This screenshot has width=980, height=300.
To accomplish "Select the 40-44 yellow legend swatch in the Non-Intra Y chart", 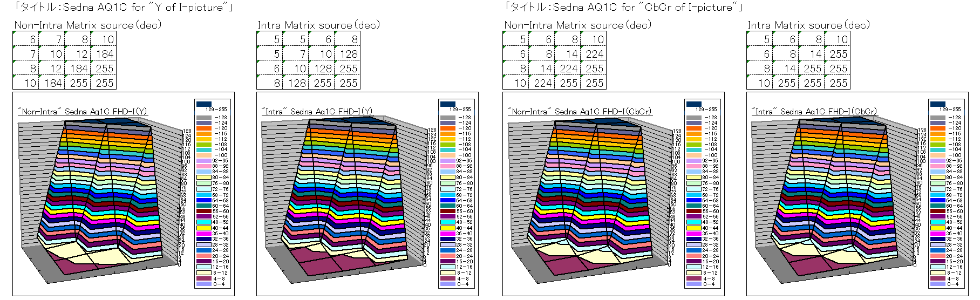I will pyautogui.click(x=203, y=228).
